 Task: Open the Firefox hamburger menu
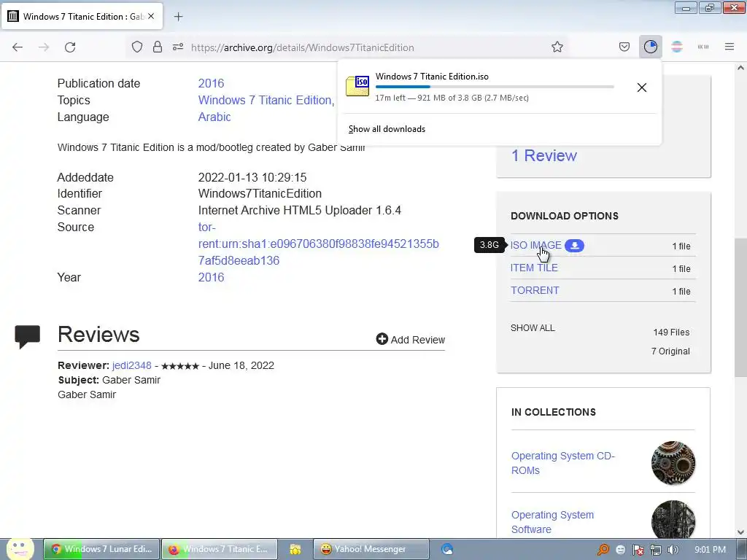click(x=729, y=47)
